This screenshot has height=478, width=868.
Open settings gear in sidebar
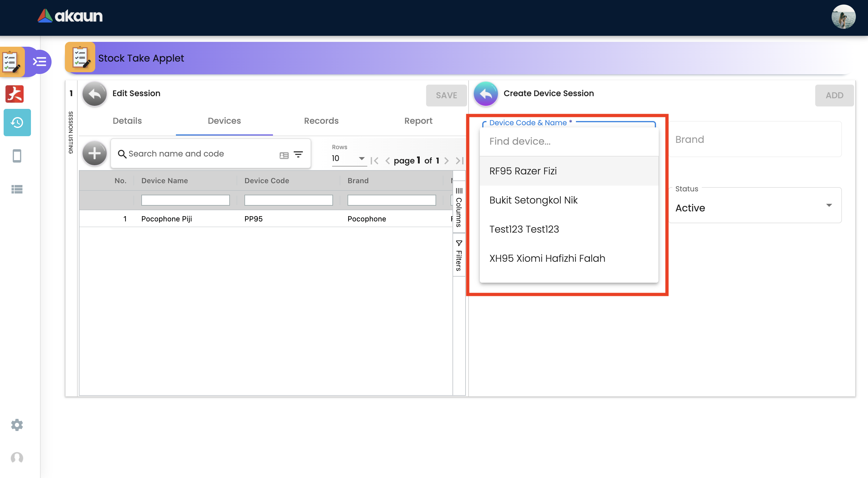(17, 425)
